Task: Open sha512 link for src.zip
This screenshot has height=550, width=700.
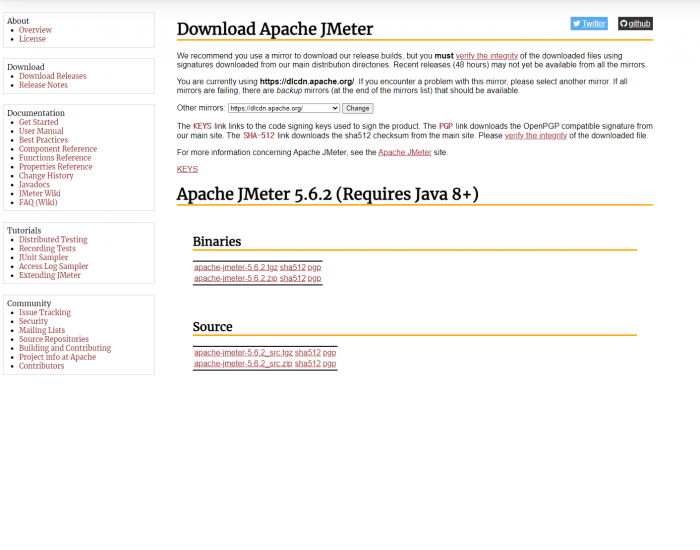Action: (x=308, y=363)
